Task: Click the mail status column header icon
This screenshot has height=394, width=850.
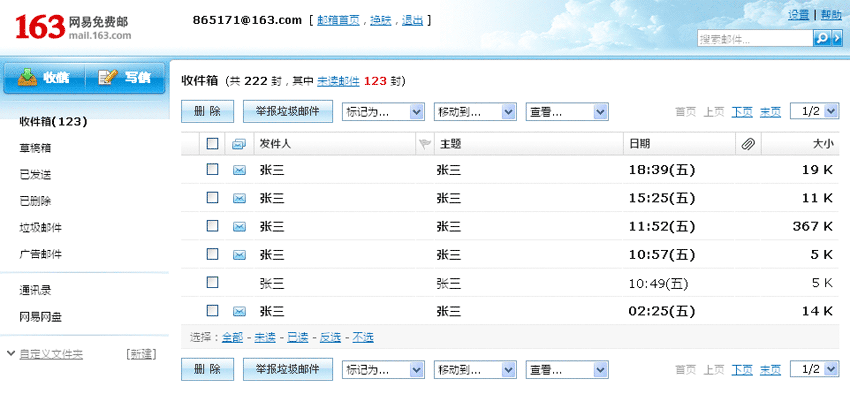Action: (239, 144)
